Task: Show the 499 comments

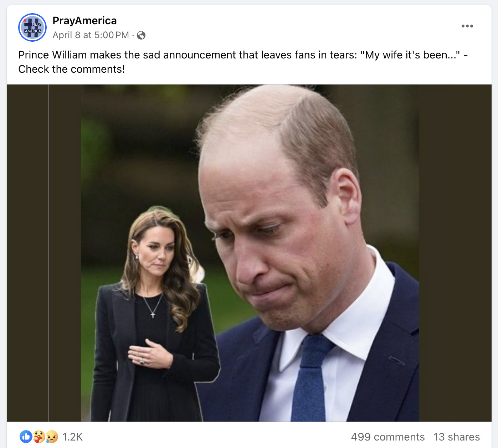Action: tap(388, 437)
